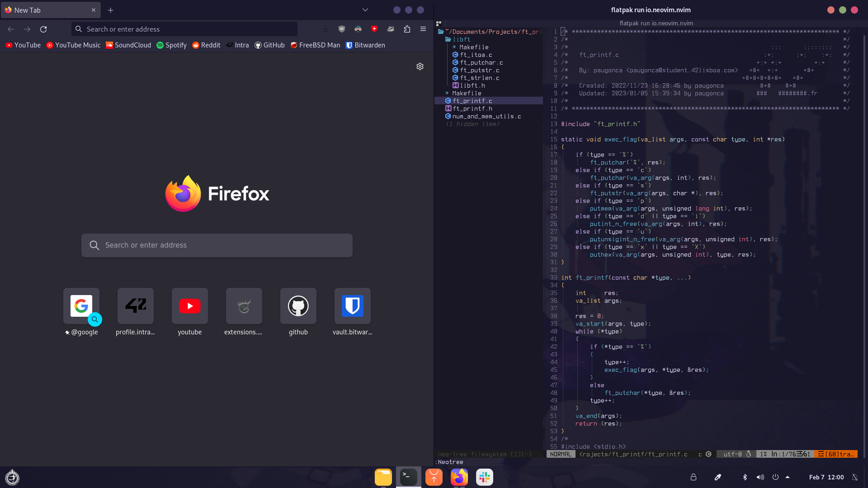The height and width of the screenshot is (488, 868).
Task: Open Firefox extensions puzzle-piece menu
Action: click(407, 29)
